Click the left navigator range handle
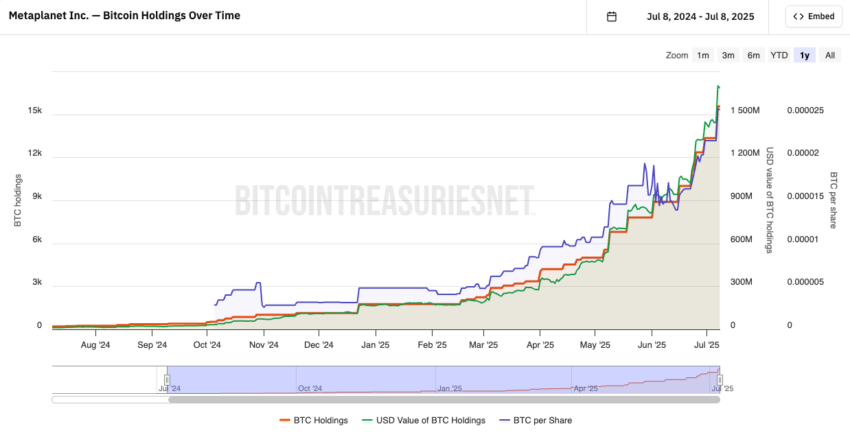The image size is (850, 435). (167, 380)
